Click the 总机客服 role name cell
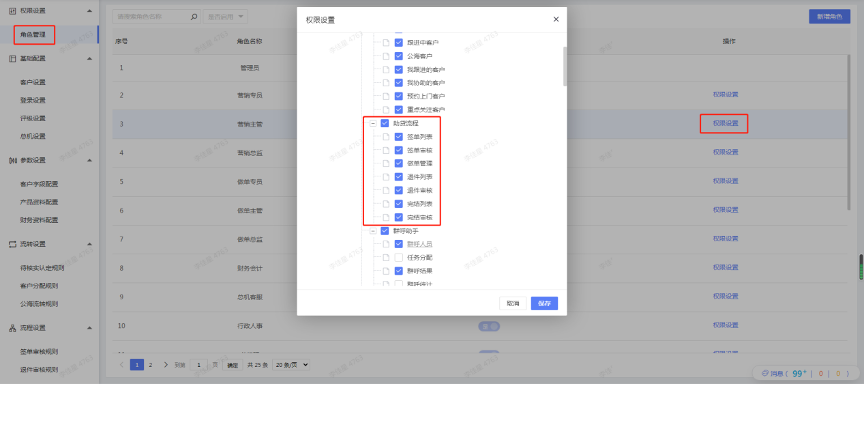The image size is (864, 422). [x=250, y=296]
